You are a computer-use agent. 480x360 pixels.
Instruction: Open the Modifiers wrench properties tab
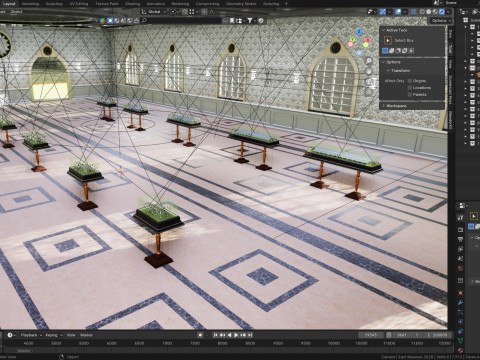(x=460, y=303)
